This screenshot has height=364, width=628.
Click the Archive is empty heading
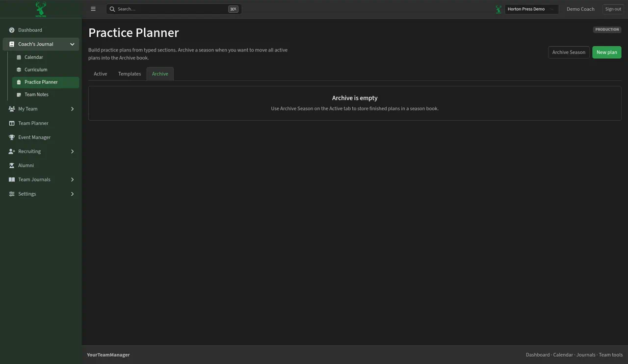pyautogui.click(x=355, y=98)
